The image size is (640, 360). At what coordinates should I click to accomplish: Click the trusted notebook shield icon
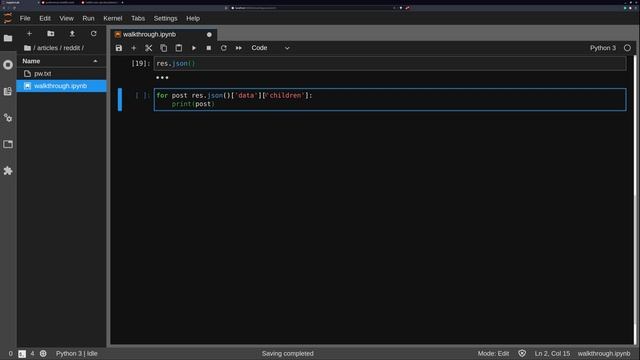522,353
